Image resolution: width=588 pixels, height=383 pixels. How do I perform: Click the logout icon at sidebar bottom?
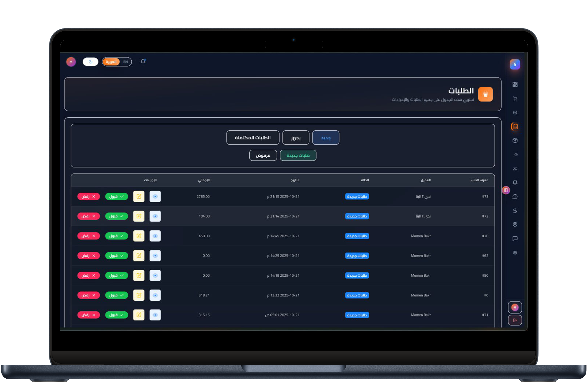pyautogui.click(x=515, y=320)
